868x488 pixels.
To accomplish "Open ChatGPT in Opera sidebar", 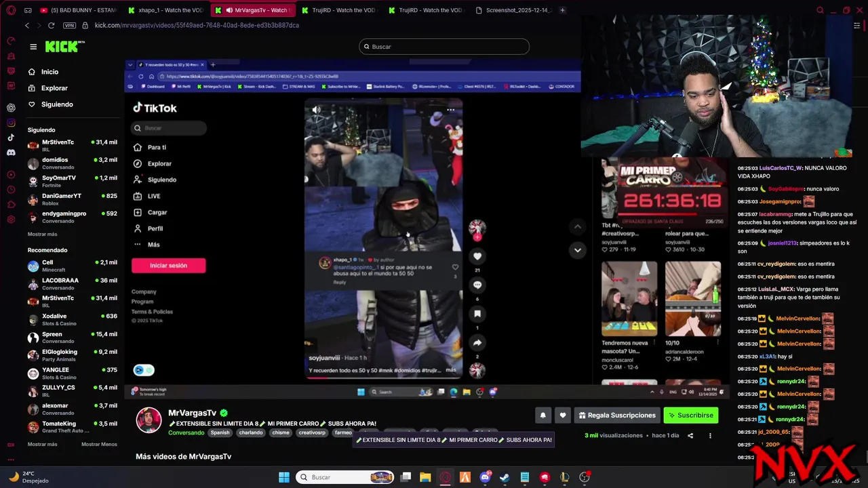I will tap(11, 108).
